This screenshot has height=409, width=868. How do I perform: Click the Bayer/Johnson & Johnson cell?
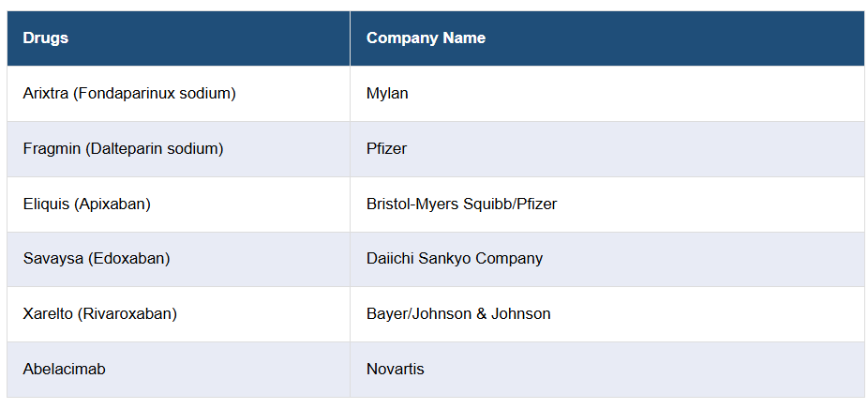[458, 314]
